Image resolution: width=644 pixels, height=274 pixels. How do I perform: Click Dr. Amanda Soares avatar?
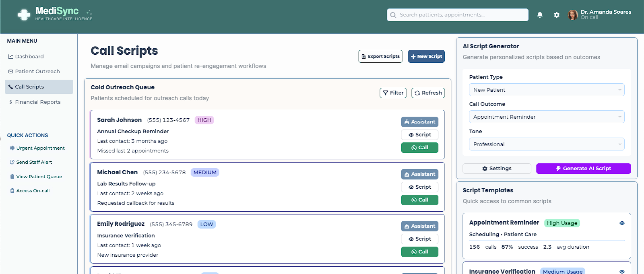pos(572,15)
